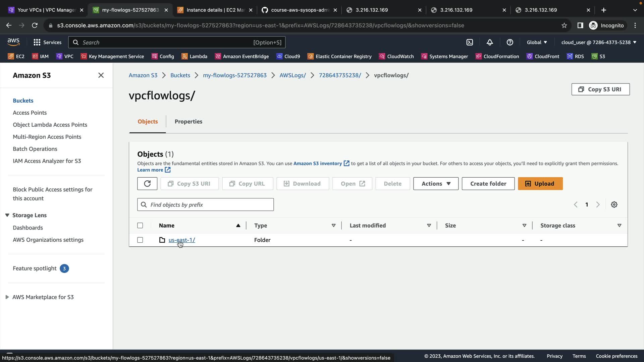Open CloudWatch bookmark shortcut

tap(396, 56)
